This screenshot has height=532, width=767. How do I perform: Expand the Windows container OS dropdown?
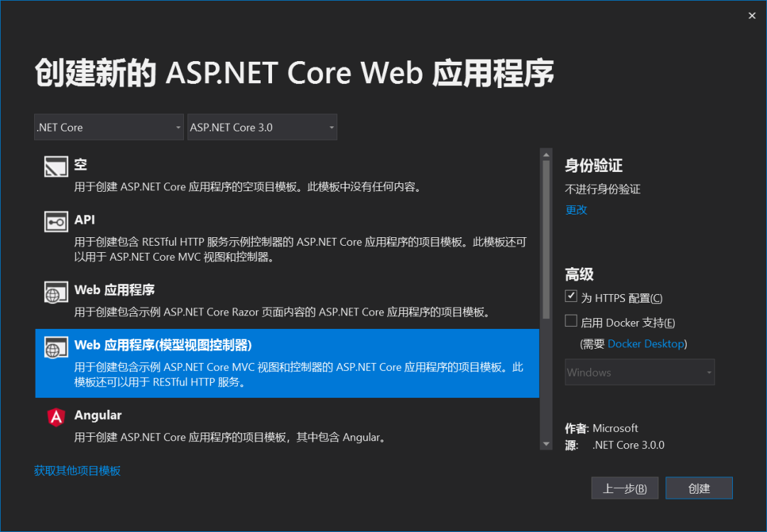tap(639, 372)
